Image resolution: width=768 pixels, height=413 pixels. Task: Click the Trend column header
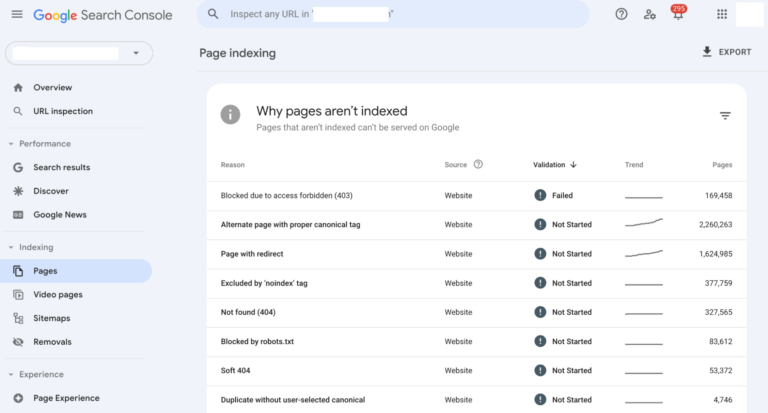coord(634,165)
